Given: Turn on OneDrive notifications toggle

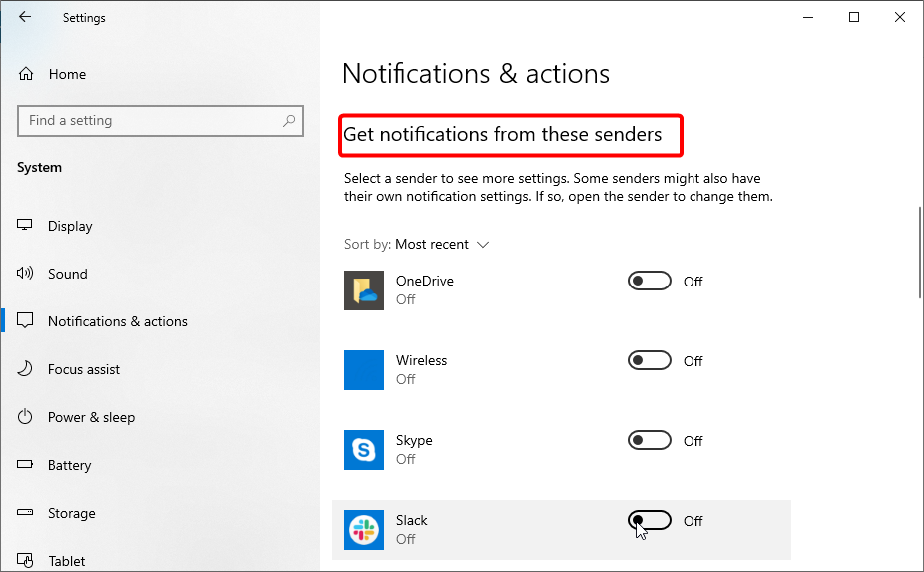Looking at the screenshot, I should (x=650, y=281).
